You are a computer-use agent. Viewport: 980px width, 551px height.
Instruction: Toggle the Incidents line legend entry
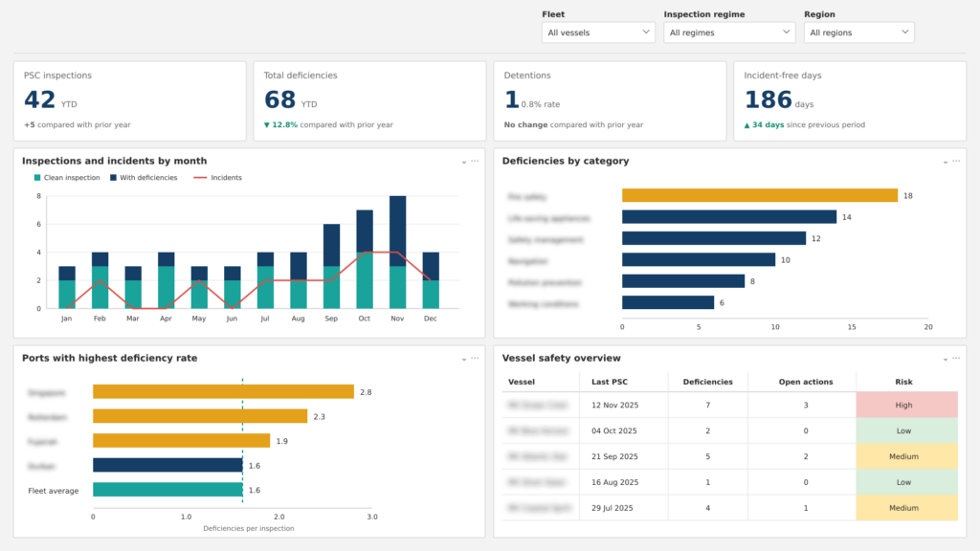(217, 178)
